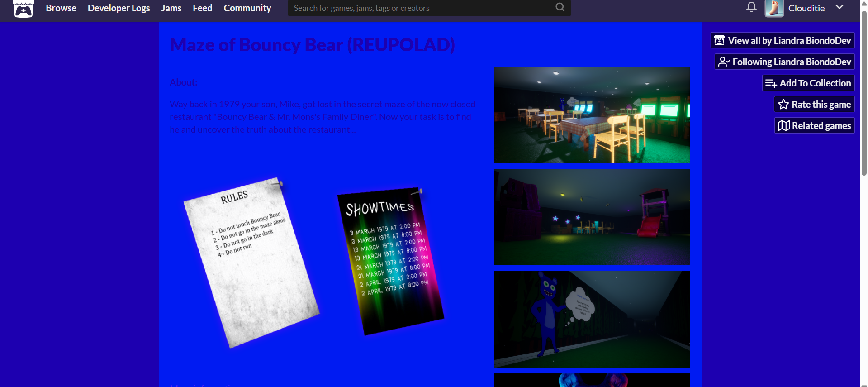868x387 pixels.
Task: Click the Clouditie username
Action: point(806,8)
